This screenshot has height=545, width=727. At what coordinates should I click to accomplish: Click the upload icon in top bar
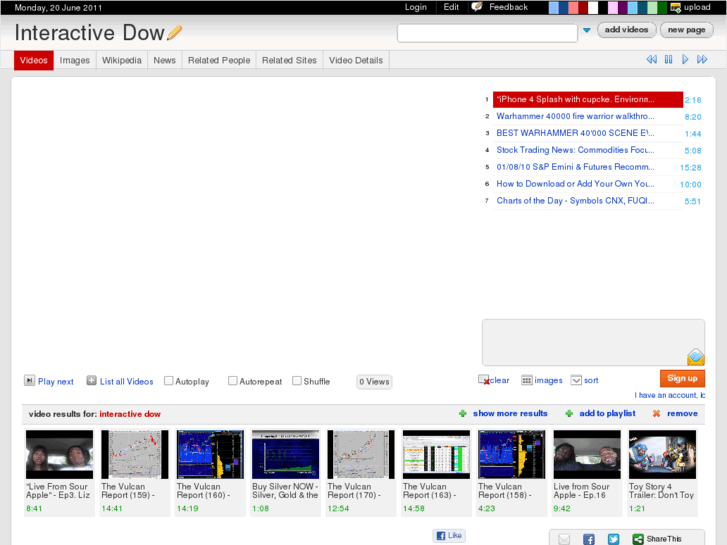[676, 7]
